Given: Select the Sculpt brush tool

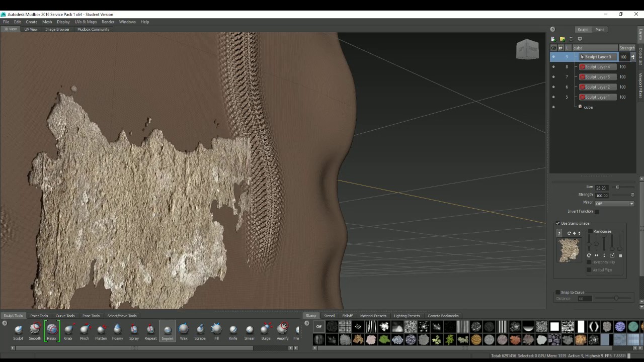Looking at the screenshot, I should click(x=18, y=331).
